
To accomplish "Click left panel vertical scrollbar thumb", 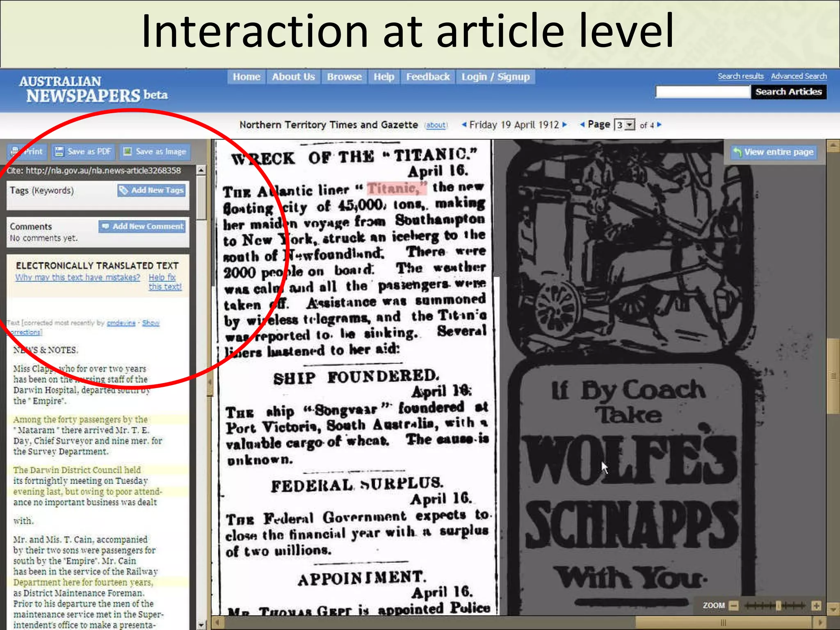I will 201,198.
